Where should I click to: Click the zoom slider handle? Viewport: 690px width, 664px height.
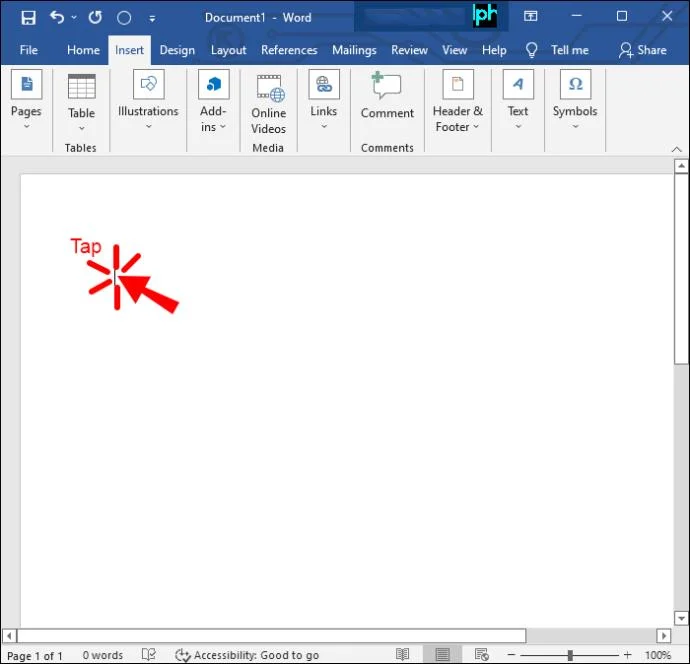570,655
